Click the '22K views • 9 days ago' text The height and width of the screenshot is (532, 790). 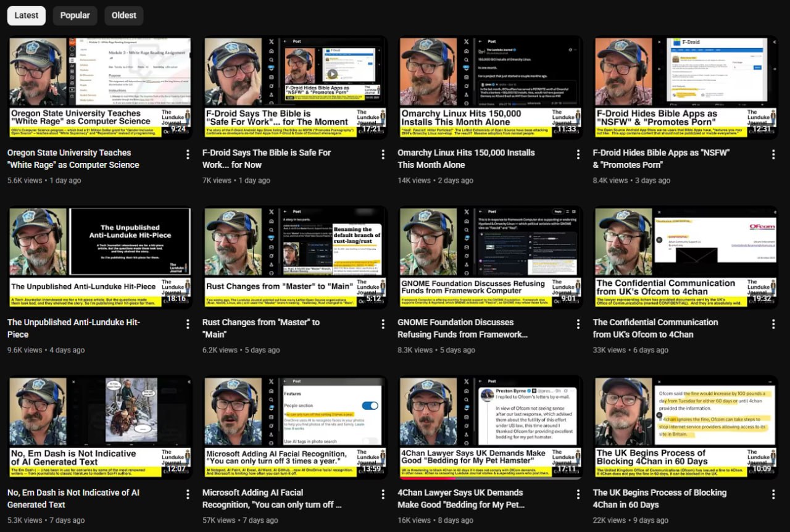point(631,520)
